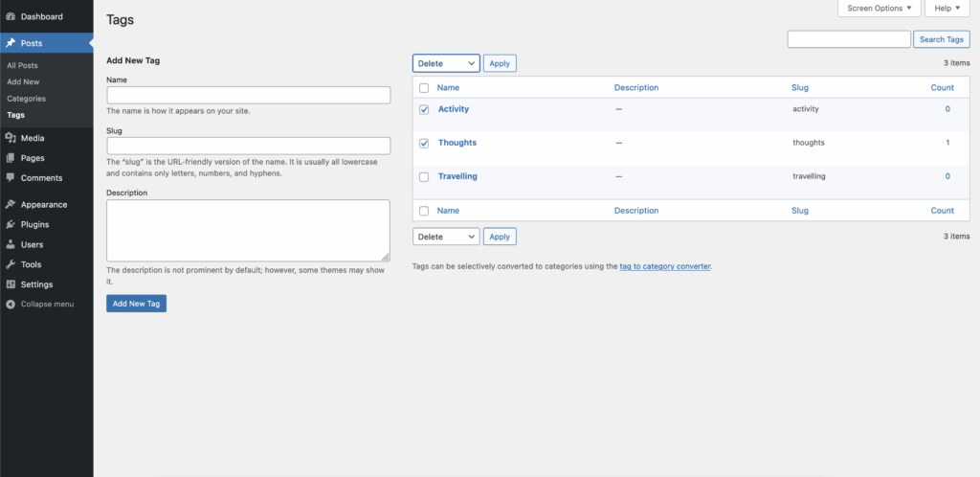Click the Pages icon in sidebar
The width and height of the screenshot is (980, 477).
tap(11, 158)
